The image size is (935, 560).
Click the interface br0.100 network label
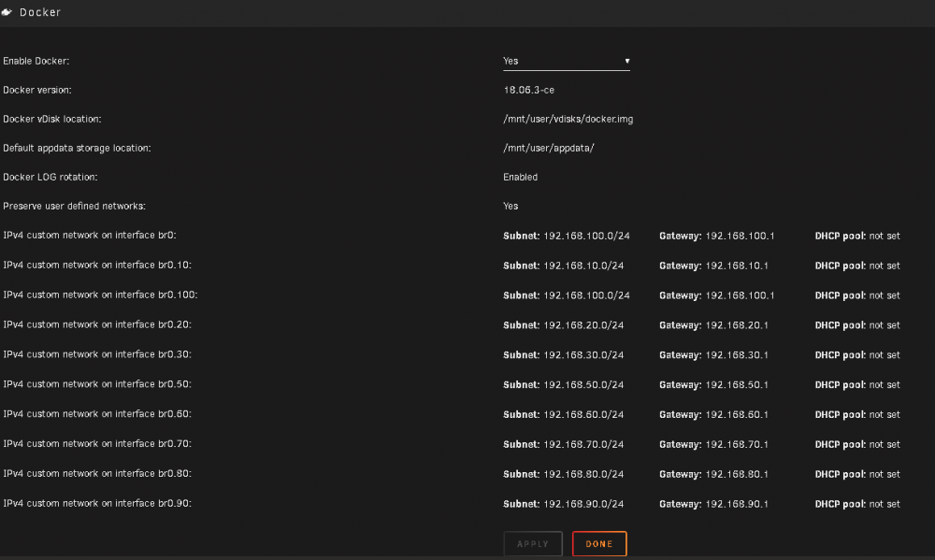100,294
